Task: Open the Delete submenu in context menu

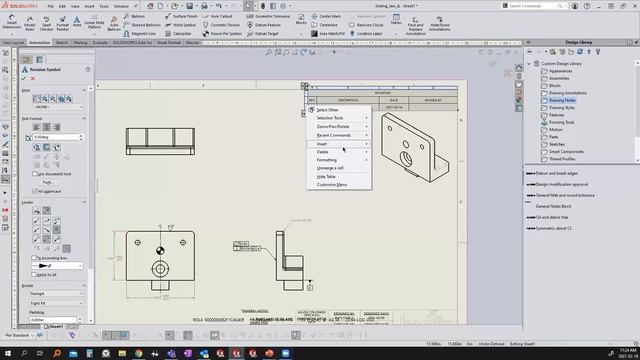Action: coord(339,152)
